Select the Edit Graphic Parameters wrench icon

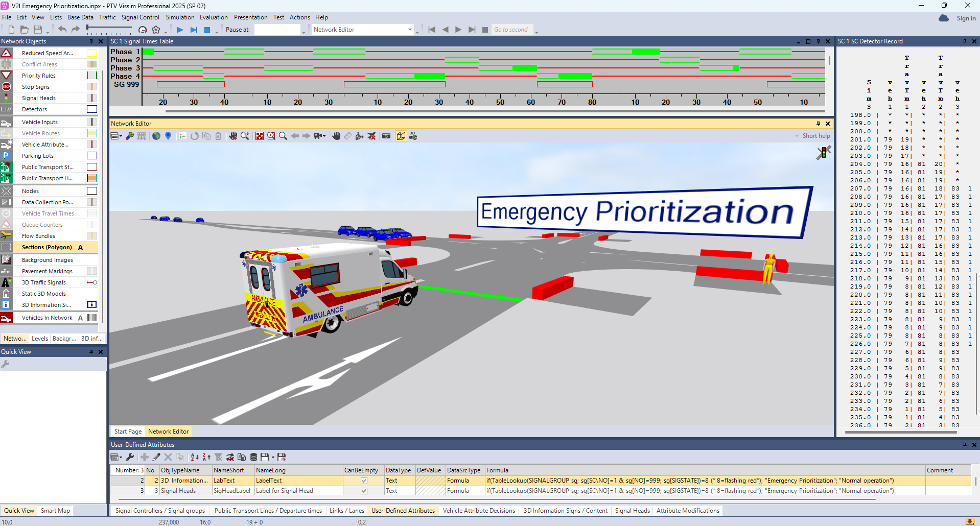coord(130,136)
